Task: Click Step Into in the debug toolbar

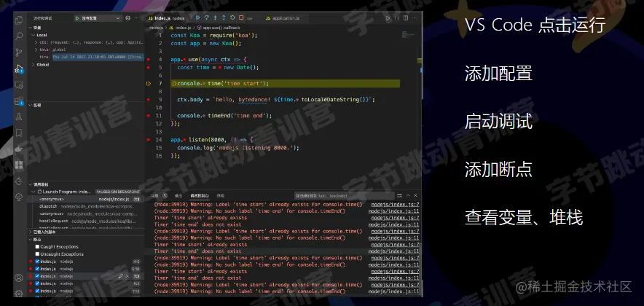Action: click(x=215, y=17)
